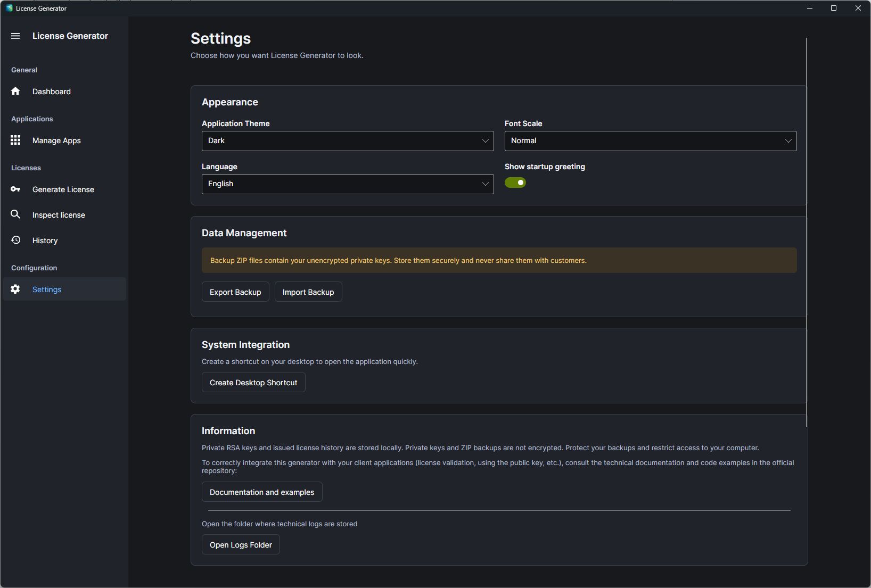Open Documentation and examples
This screenshot has width=871, height=588.
262,492
